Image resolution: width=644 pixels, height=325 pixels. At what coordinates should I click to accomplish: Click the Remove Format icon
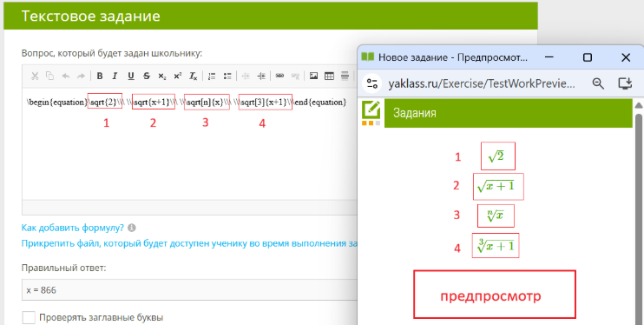pyautogui.click(x=193, y=76)
